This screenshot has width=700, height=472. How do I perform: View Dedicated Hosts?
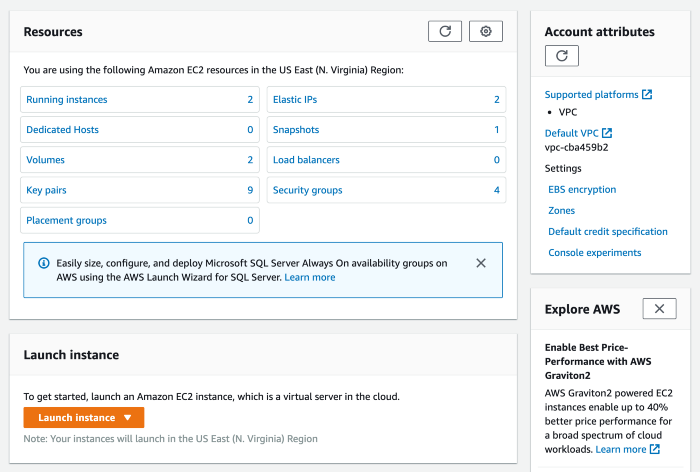(x=62, y=130)
